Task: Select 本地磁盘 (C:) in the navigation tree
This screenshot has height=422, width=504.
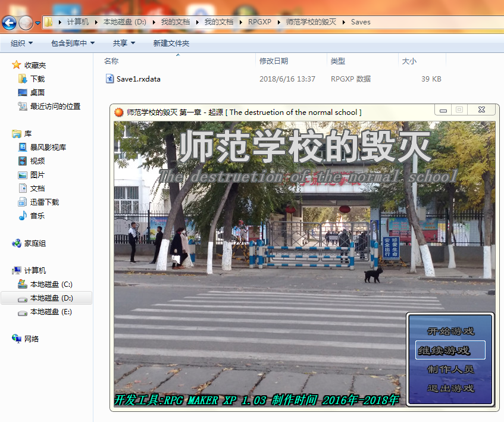Action: click(51, 285)
